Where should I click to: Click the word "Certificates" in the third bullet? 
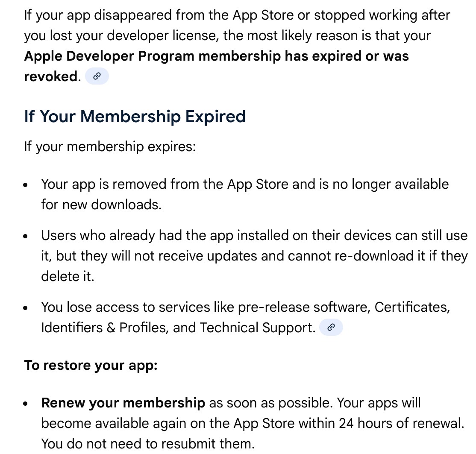coord(411,307)
